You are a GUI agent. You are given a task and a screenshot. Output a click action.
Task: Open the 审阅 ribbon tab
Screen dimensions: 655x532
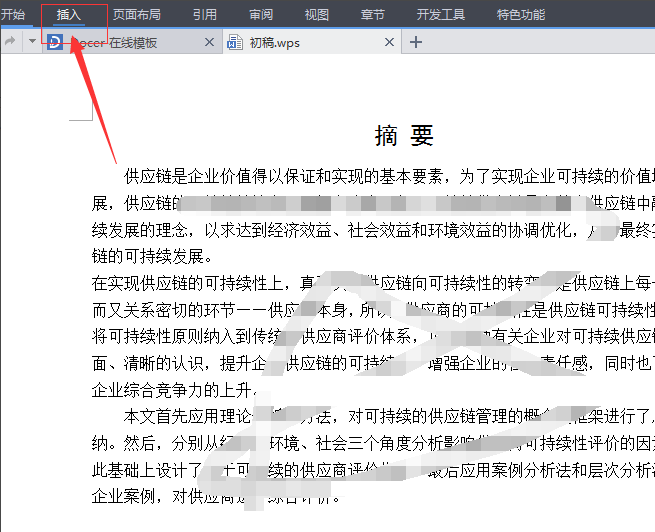coord(261,15)
